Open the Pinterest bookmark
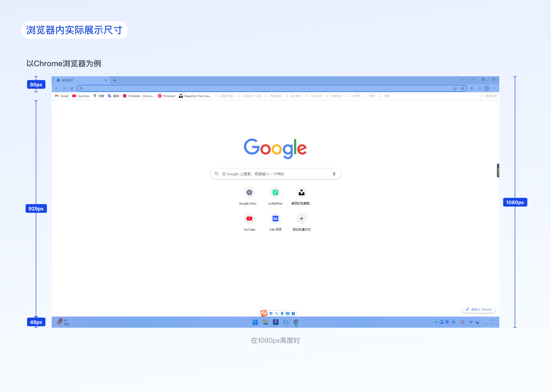Viewport: 551px width, 392px height. [167, 96]
